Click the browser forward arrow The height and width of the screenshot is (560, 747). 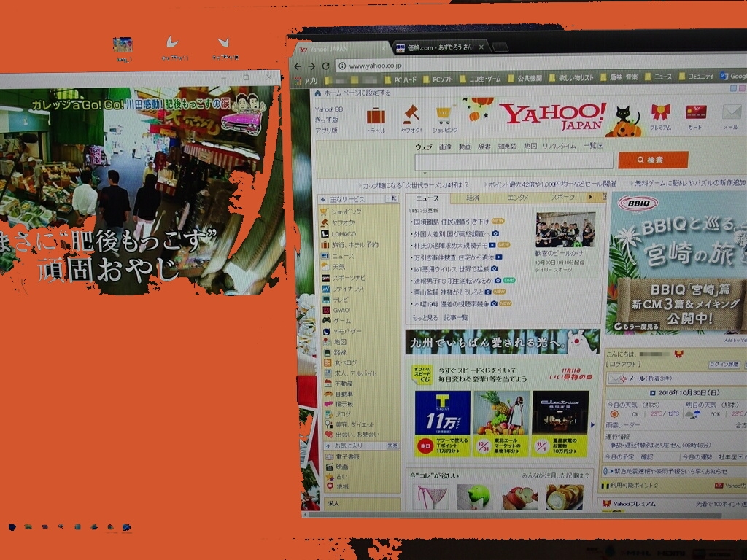[311, 66]
